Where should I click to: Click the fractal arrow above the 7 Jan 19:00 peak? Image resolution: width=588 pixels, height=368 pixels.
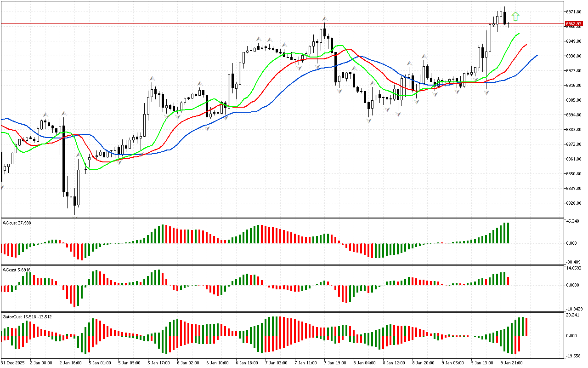324,18
